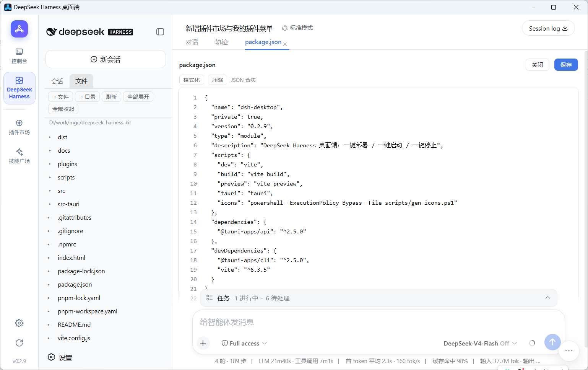Open .gitattributes in the file tree
The image size is (588, 370).
pyautogui.click(x=75, y=217)
